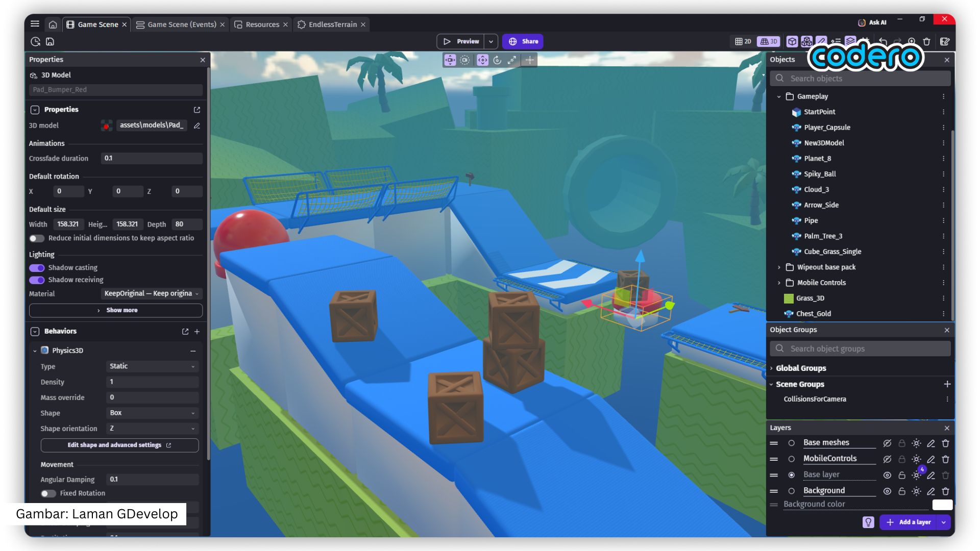Open the Preview options dropdown arrow
This screenshot has width=980, height=551.
click(x=491, y=41)
